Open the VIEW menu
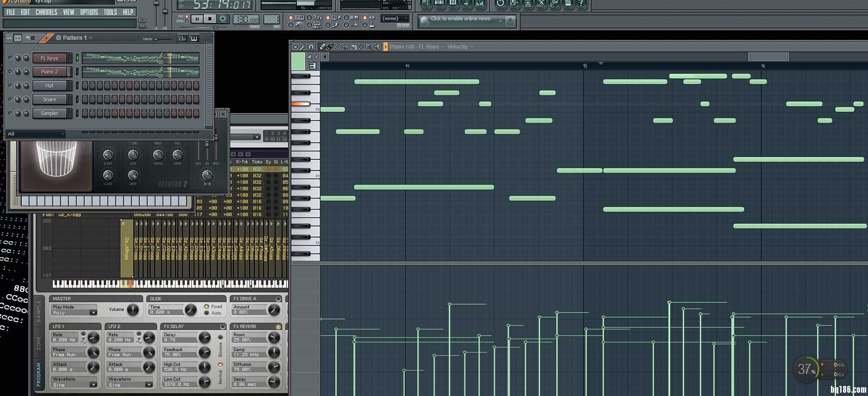Image resolution: width=868 pixels, height=396 pixels. coord(69,12)
